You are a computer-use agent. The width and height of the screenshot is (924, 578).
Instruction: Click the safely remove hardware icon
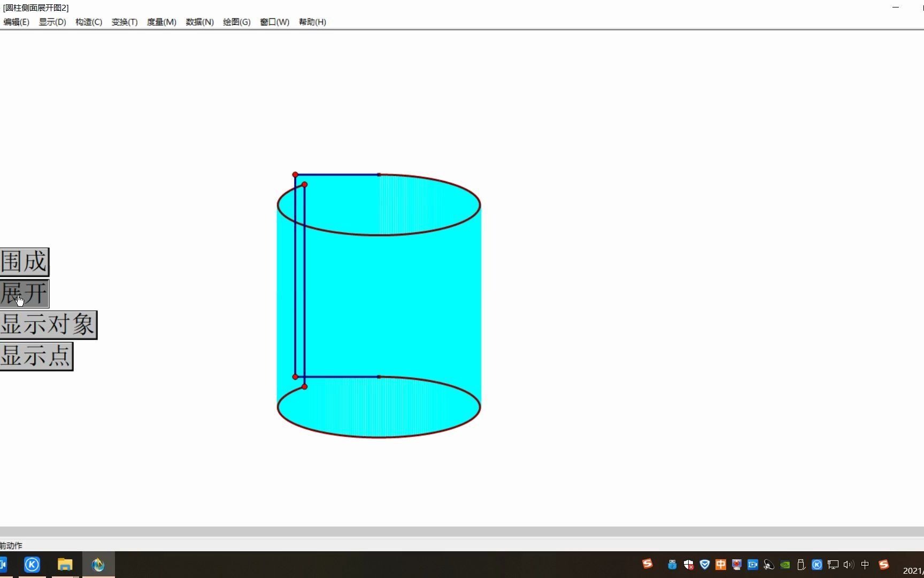(x=801, y=565)
